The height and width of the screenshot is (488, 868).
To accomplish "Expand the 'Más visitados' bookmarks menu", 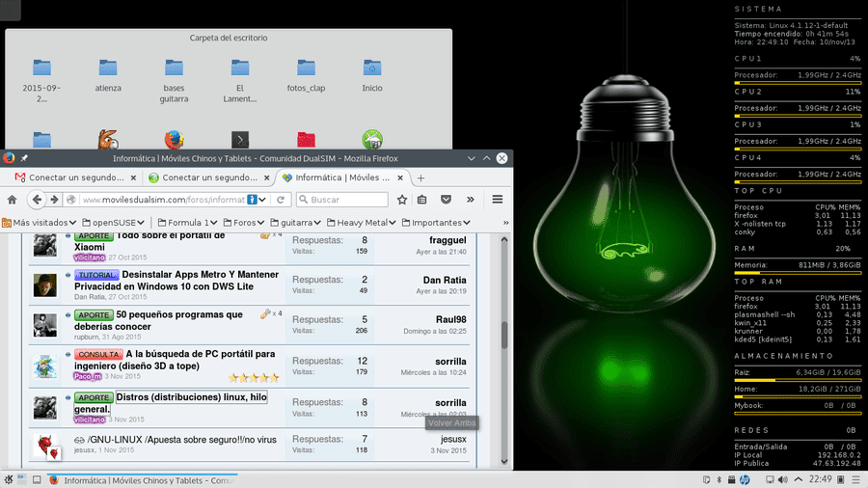I will (39, 223).
